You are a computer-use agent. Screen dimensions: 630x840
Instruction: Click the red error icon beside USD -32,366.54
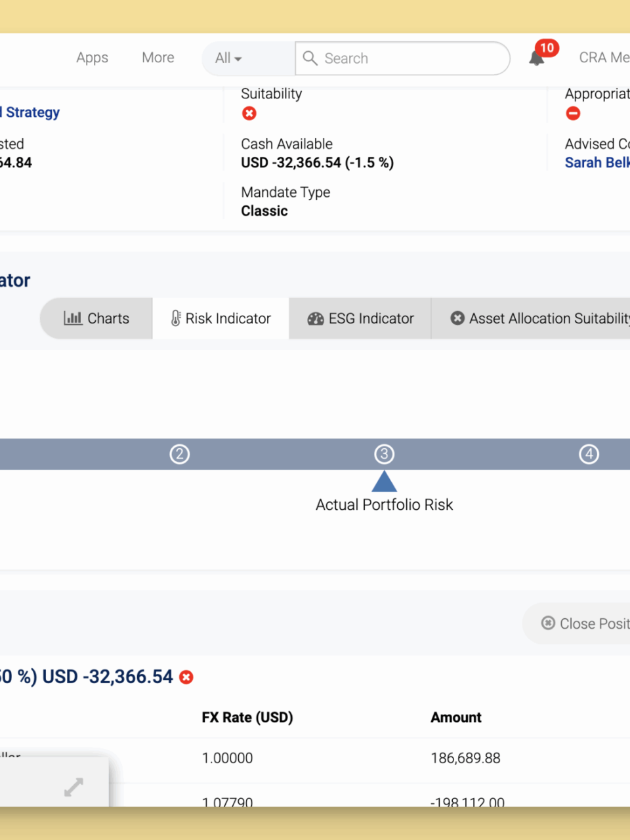pyautogui.click(x=186, y=677)
